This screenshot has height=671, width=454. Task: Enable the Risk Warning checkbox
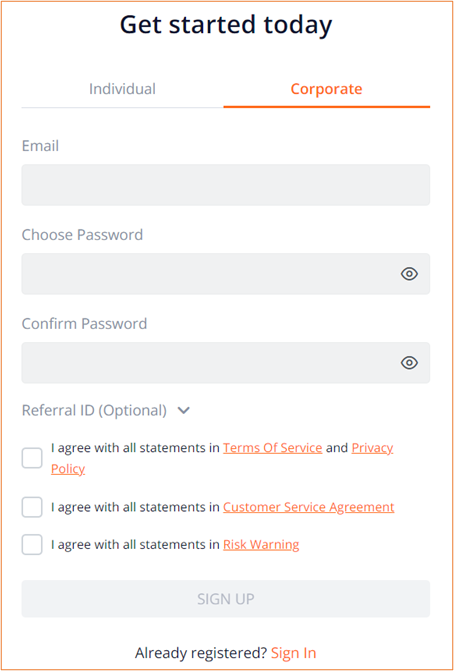coord(32,545)
